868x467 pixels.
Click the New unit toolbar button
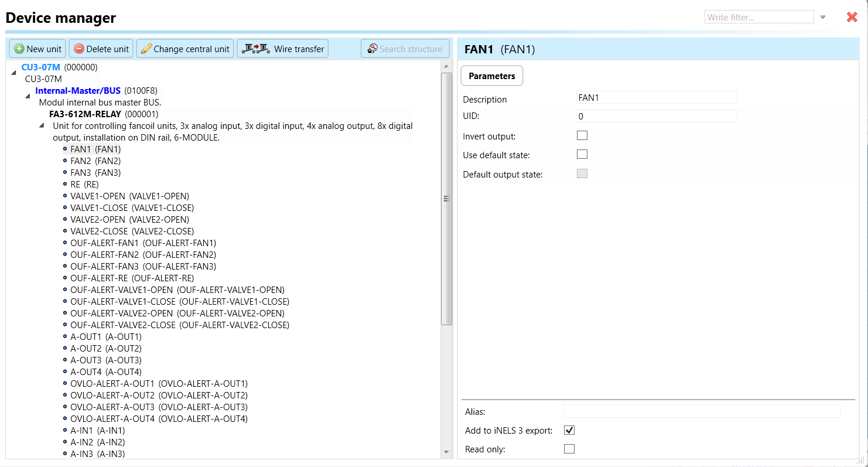coord(37,49)
